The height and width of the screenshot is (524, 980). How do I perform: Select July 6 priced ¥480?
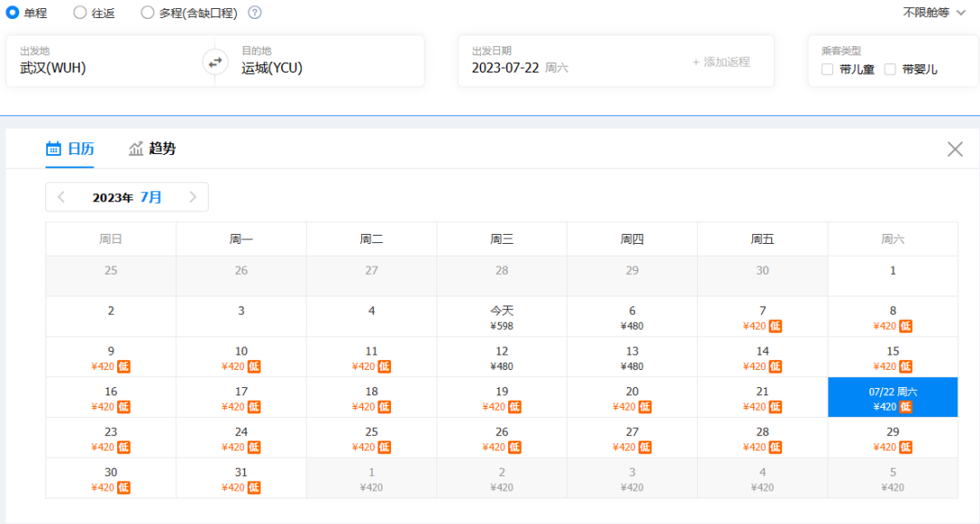pyautogui.click(x=632, y=316)
